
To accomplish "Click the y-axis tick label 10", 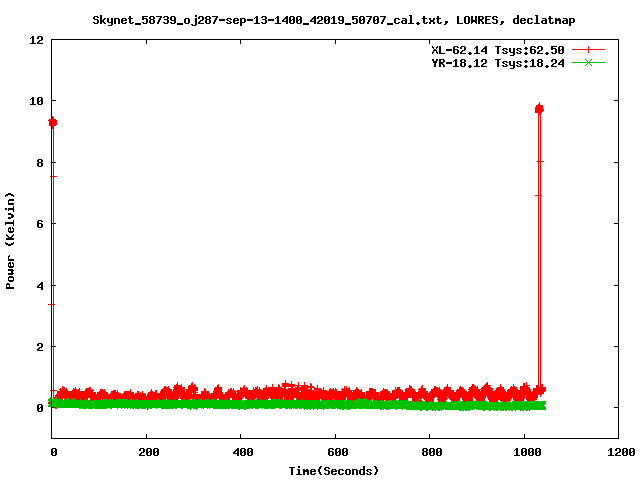I will tap(36, 101).
